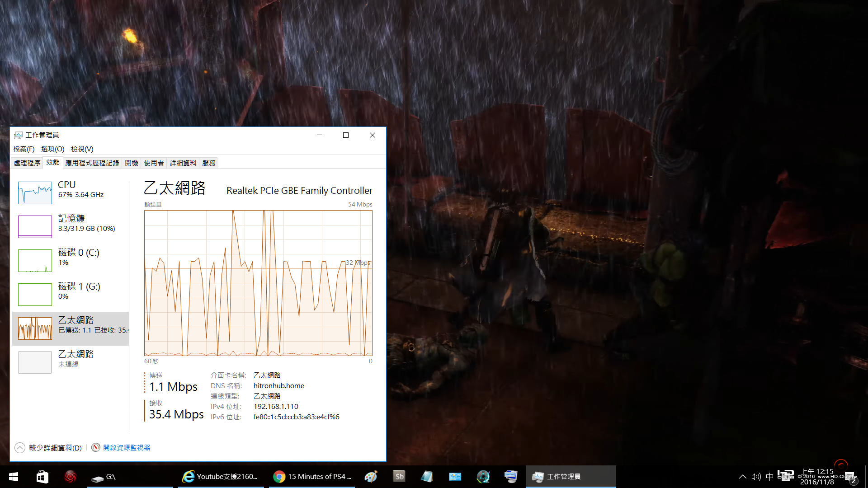Switch to Chrome 15 Minutes of PS4 window
Screen dimensions: 868x488
click(312, 477)
